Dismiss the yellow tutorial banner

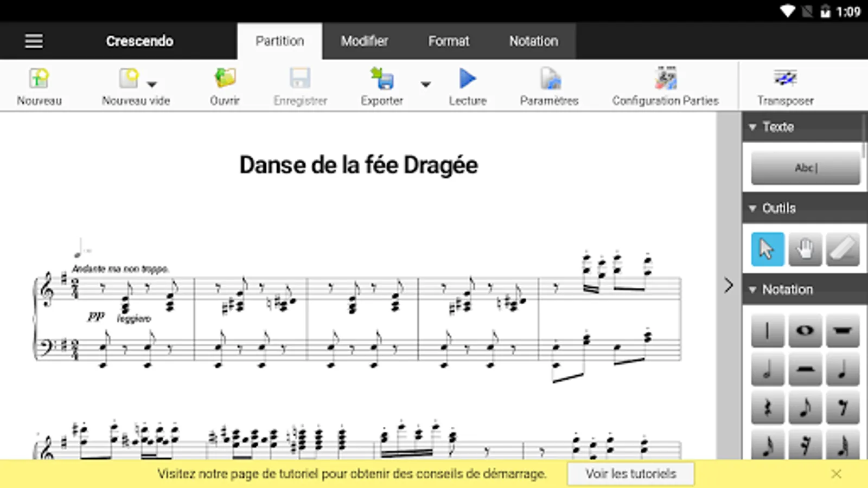point(837,474)
